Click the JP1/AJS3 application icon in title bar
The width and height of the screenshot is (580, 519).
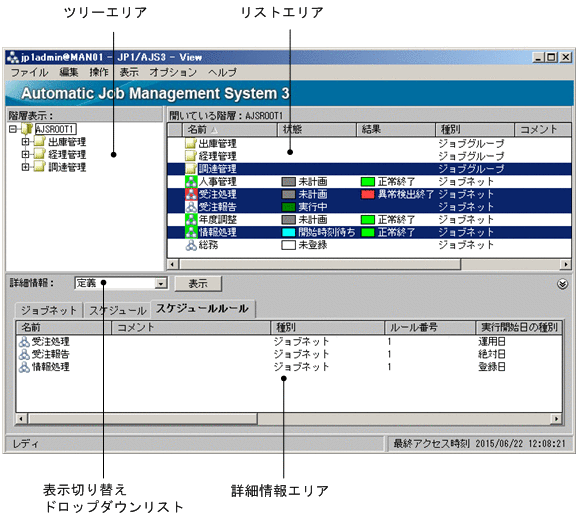click(13, 57)
